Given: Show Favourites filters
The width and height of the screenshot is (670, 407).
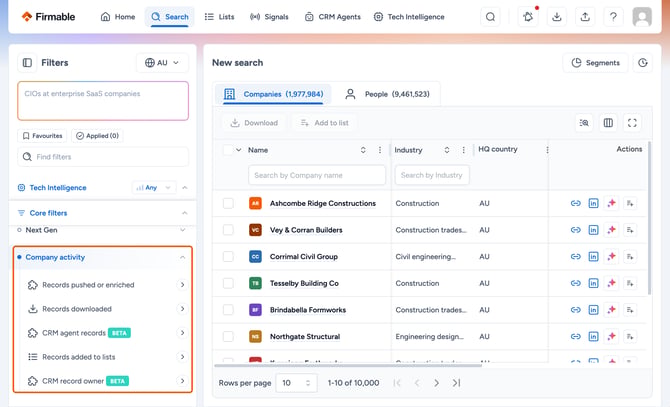Looking at the screenshot, I should tap(42, 136).
